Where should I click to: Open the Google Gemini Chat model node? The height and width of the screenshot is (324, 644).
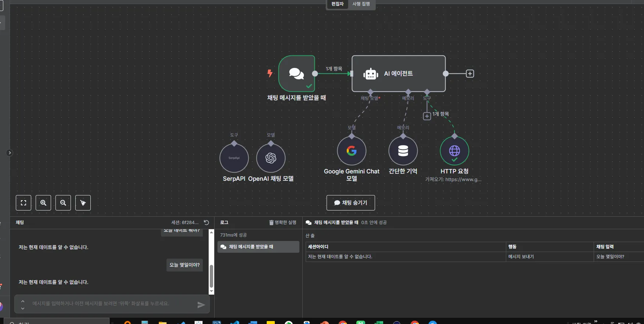(352, 151)
